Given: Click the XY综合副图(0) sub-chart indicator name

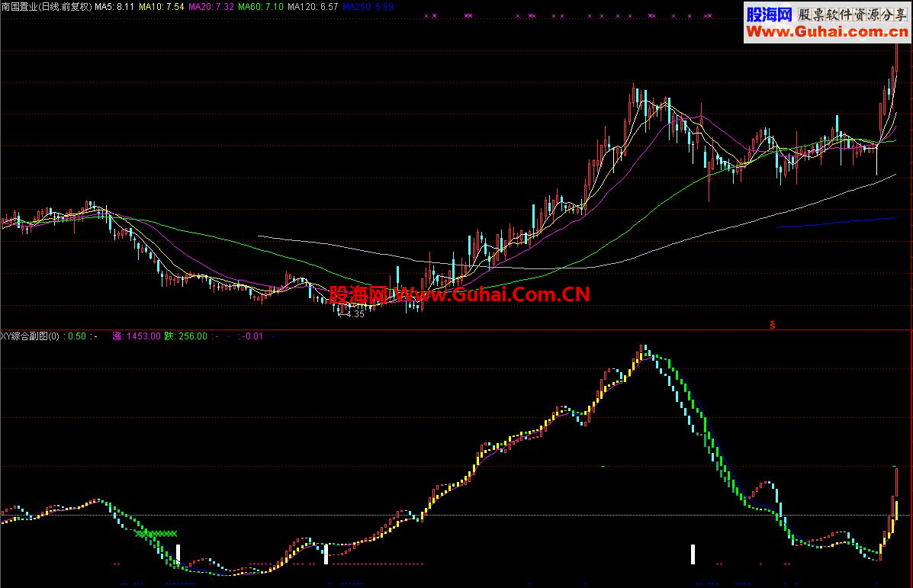Looking at the screenshot, I should point(31,336).
